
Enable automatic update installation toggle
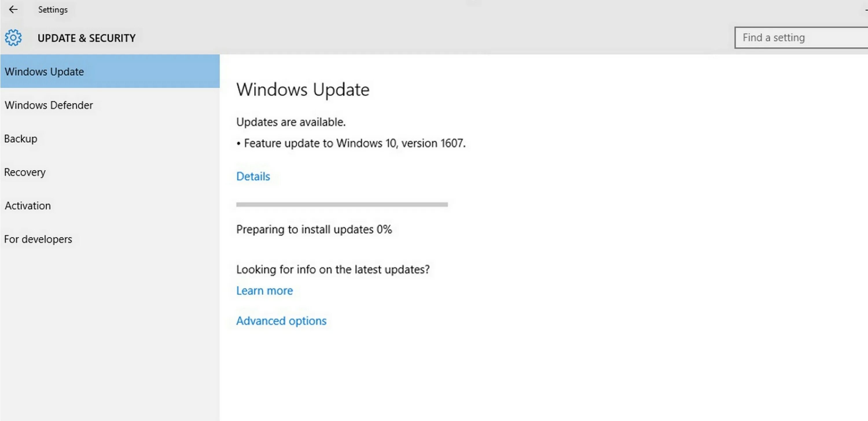(x=281, y=320)
